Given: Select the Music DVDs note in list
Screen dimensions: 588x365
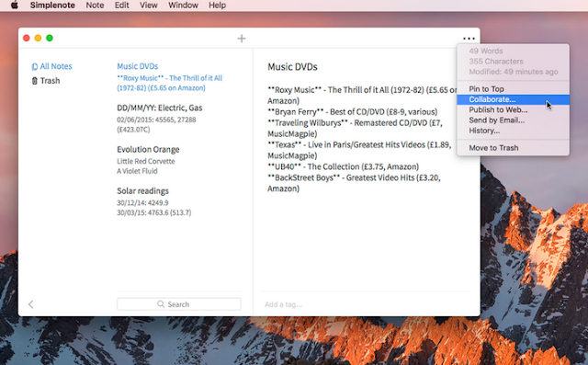Looking at the screenshot, I should [138, 66].
